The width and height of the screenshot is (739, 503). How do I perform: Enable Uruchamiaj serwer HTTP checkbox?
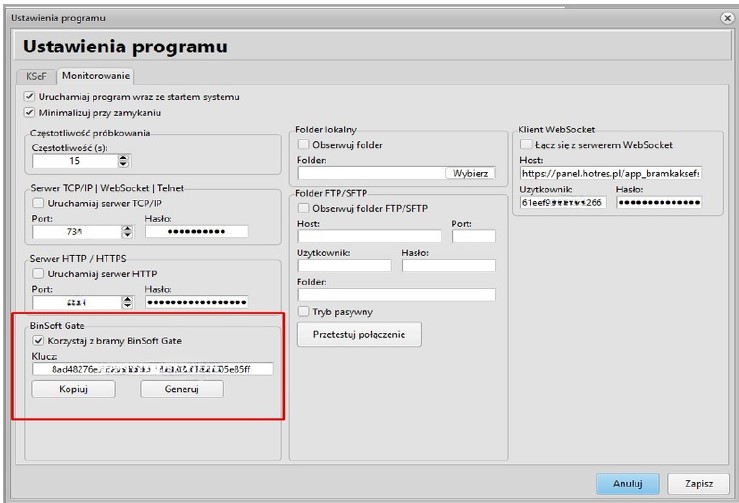pyautogui.click(x=39, y=274)
